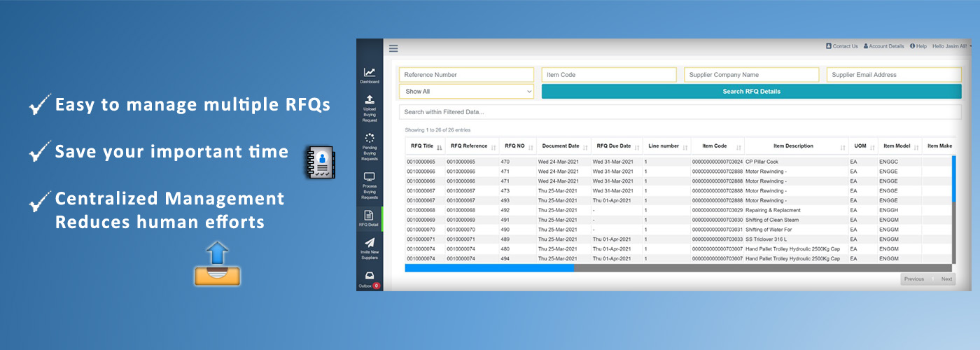Viewport: 980px width, 350px height.
Task: Open the Help link
Action: [918, 46]
